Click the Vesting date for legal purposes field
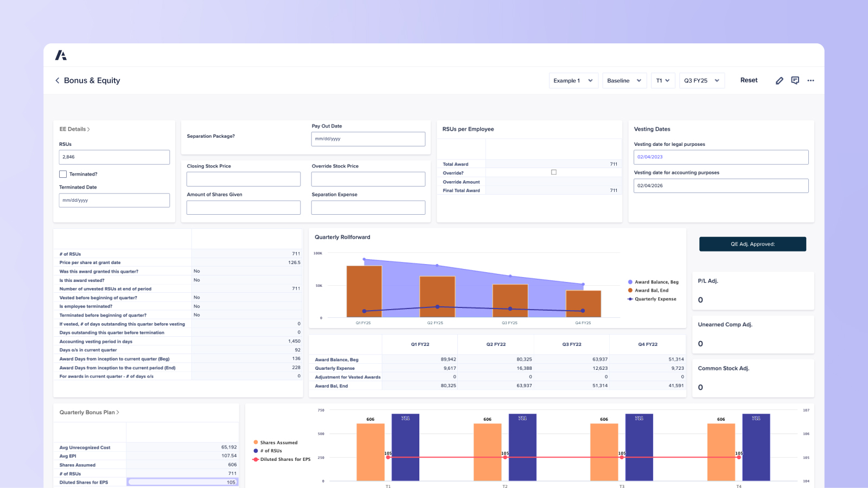 pos(721,157)
